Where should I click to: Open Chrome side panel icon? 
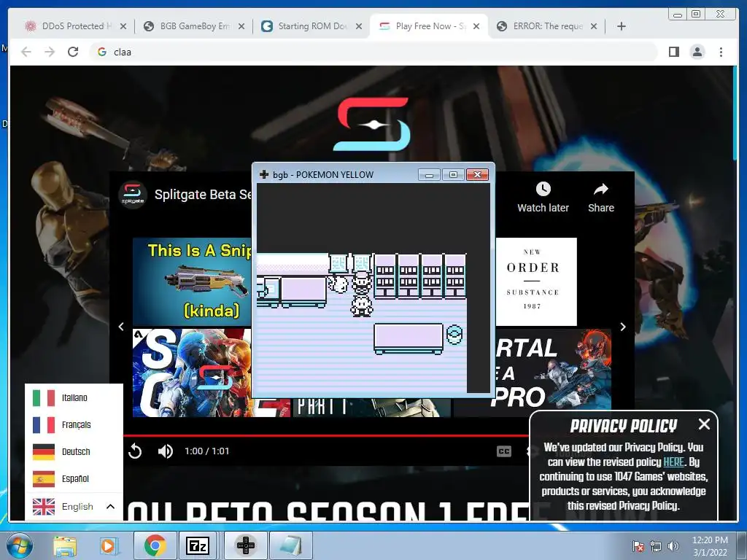[x=673, y=52]
